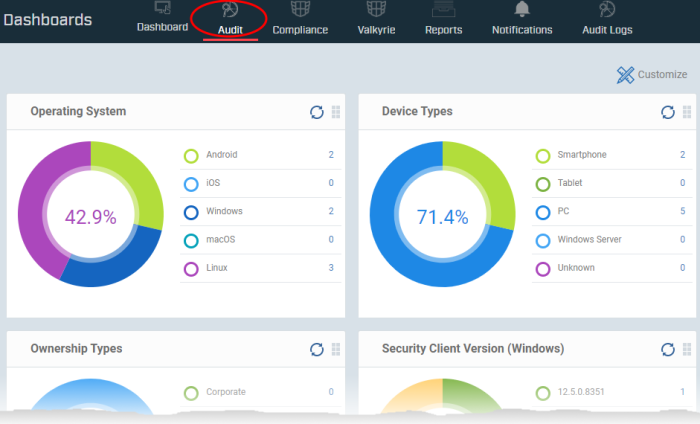Open the Compliance tab
The width and height of the screenshot is (700, 424).
coord(300,19)
